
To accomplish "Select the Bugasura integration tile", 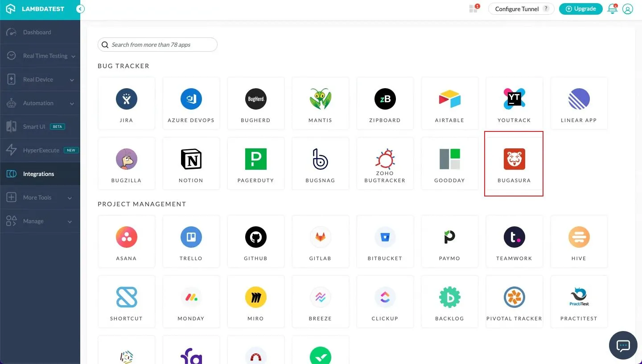I will point(514,164).
